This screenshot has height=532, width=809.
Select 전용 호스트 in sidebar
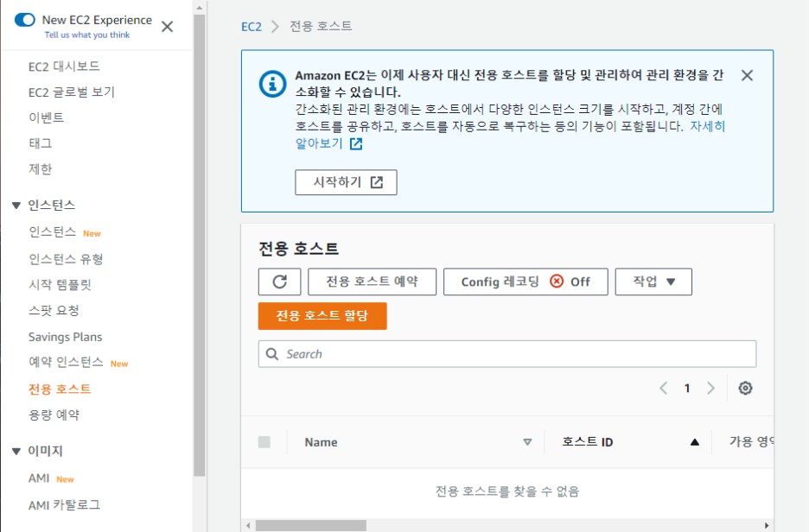pos(60,389)
